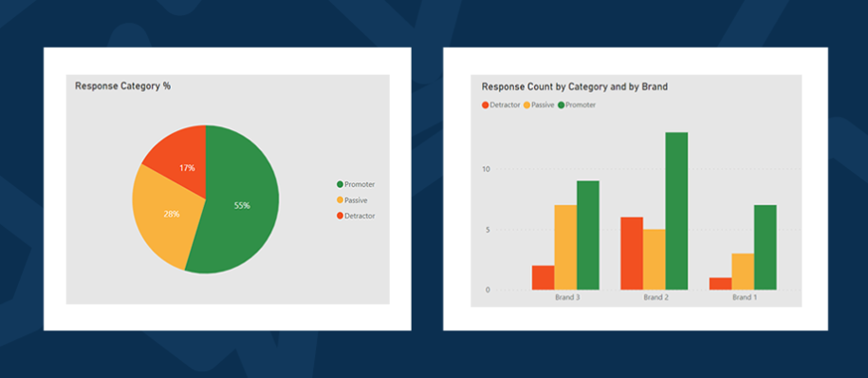Select the Promoter legend text in bar chart
The width and height of the screenshot is (868, 378).
click(x=581, y=104)
